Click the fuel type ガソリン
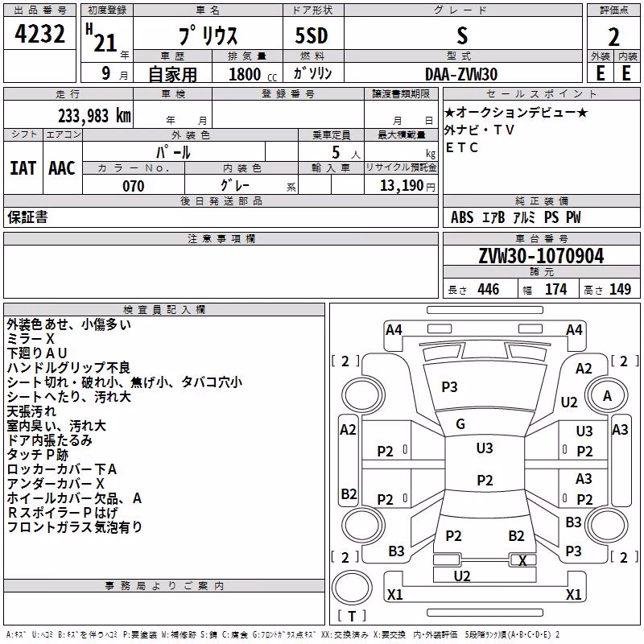 tap(312, 73)
